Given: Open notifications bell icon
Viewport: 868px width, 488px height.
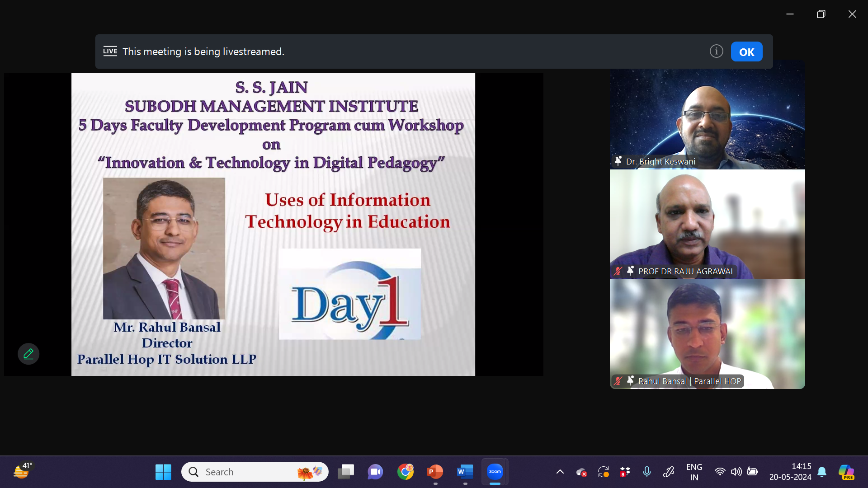Looking at the screenshot, I should [x=822, y=472].
